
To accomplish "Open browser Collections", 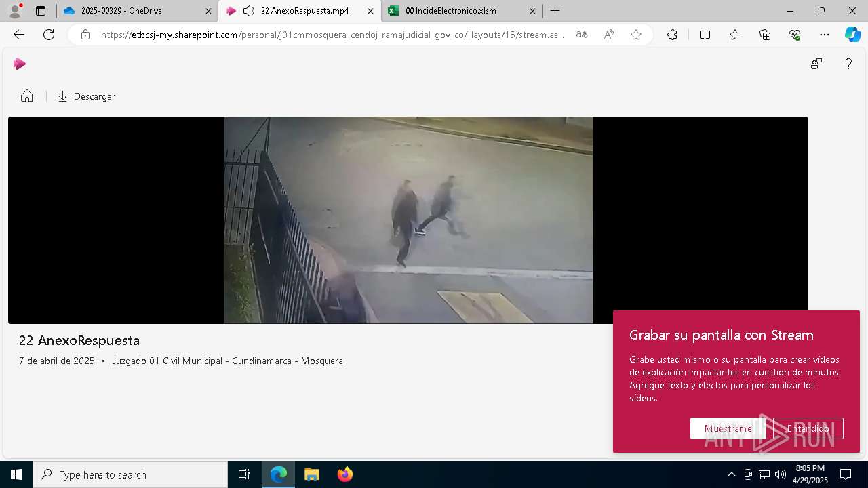I will (x=765, y=35).
